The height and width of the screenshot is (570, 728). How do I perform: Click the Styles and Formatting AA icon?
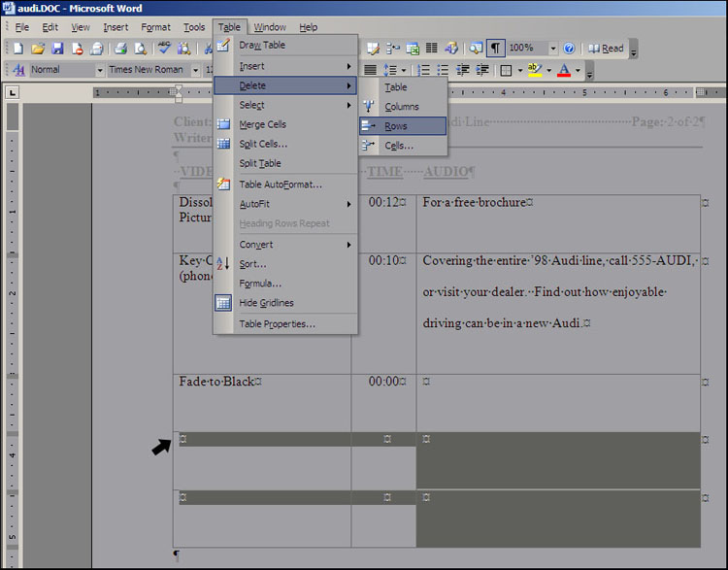18,70
